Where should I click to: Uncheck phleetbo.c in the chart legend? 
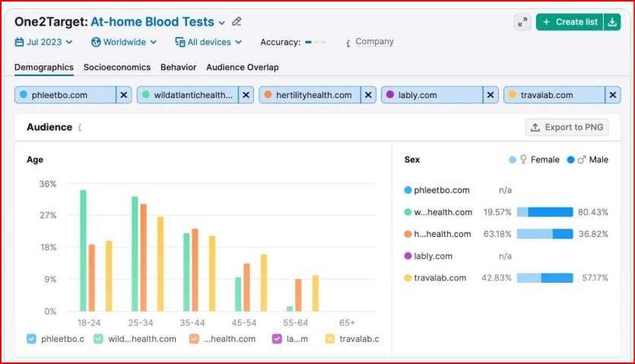click(32, 339)
